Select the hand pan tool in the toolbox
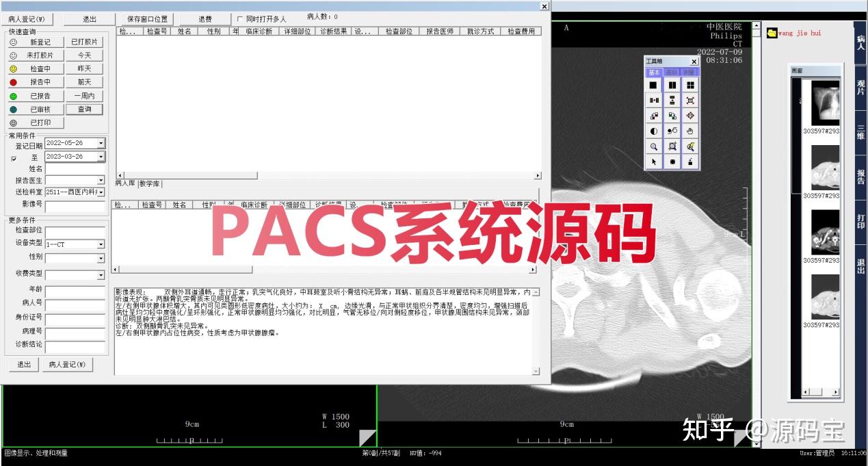The image size is (868, 466). [x=690, y=130]
